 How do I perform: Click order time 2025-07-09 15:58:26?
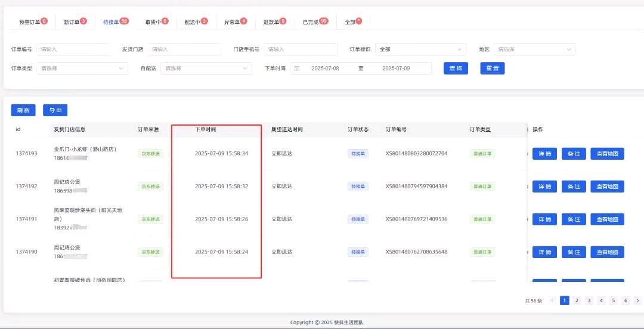[221, 219]
